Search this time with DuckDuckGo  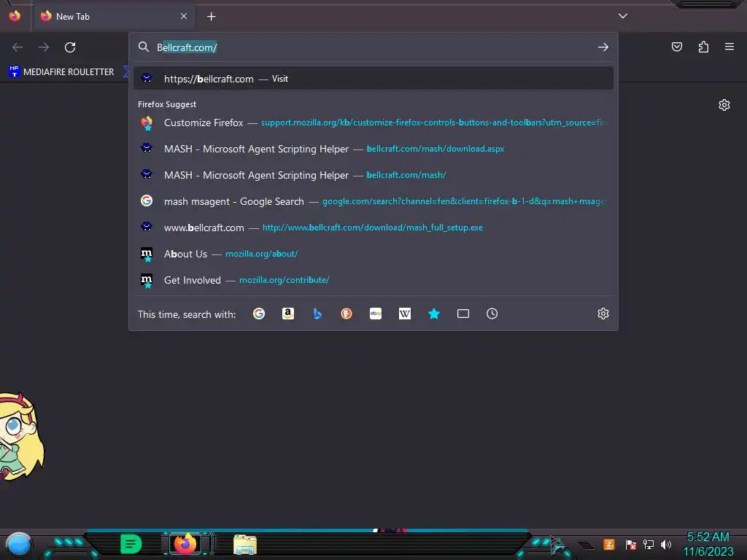click(347, 314)
